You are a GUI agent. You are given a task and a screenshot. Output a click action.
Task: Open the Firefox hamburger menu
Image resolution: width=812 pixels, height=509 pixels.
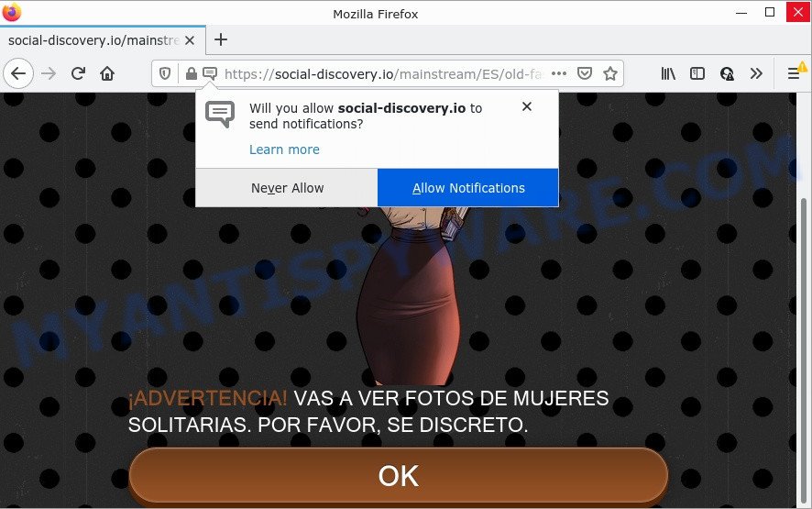tap(794, 73)
